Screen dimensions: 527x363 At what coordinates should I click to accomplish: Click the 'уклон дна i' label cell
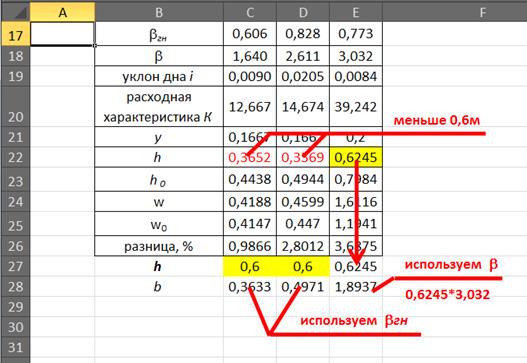[x=159, y=76]
